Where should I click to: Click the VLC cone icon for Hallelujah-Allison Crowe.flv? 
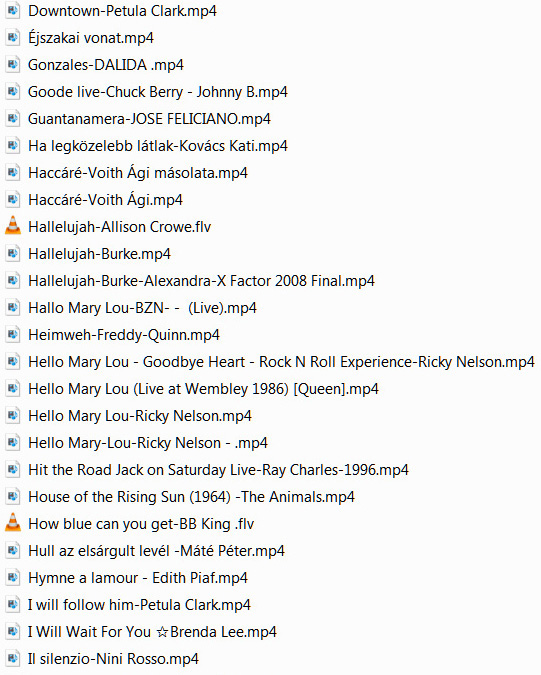click(13, 226)
